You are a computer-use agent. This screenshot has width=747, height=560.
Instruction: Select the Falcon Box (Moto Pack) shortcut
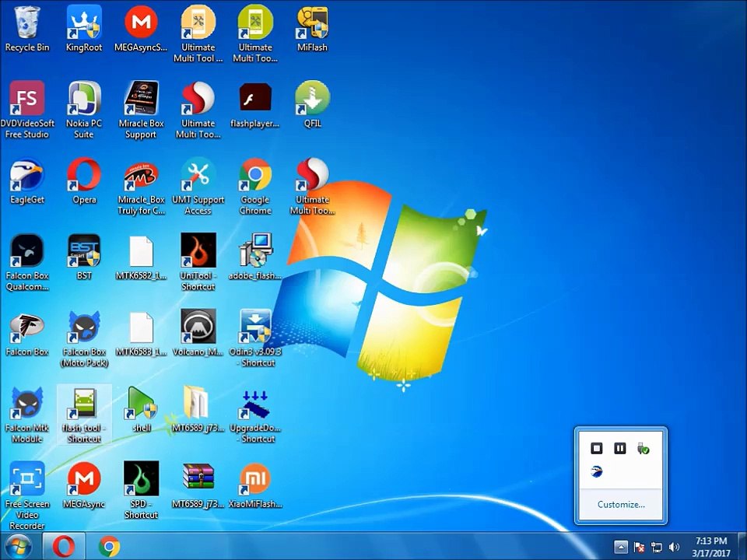(x=84, y=339)
